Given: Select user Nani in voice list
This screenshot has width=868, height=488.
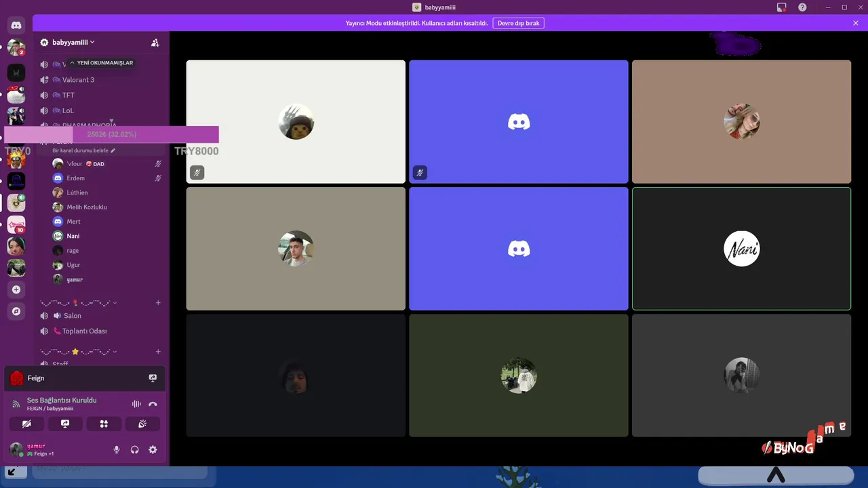Looking at the screenshot, I should click(108, 236).
